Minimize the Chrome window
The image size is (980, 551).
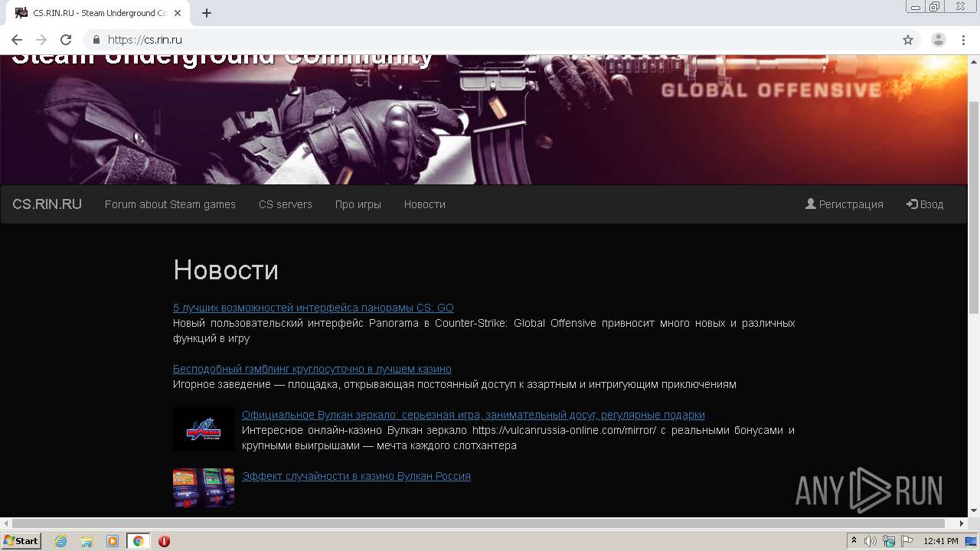(915, 6)
